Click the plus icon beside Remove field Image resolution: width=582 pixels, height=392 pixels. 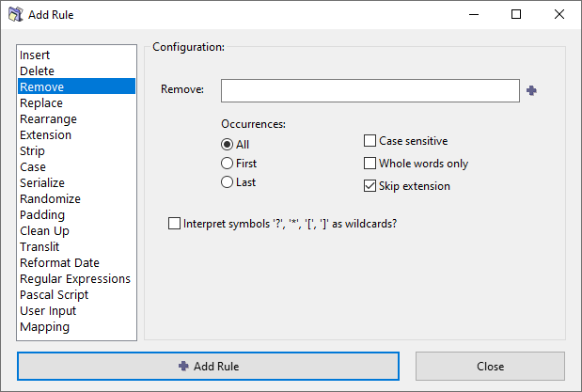[x=531, y=90]
